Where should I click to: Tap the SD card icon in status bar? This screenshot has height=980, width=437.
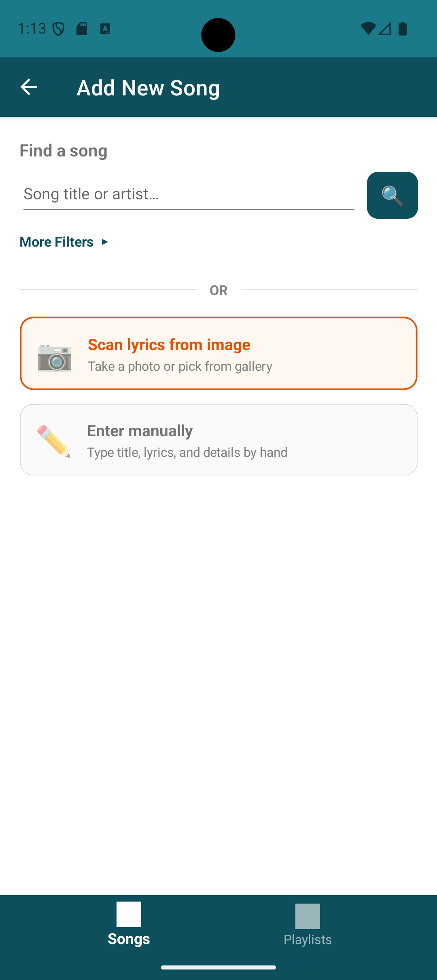click(x=82, y=29)
